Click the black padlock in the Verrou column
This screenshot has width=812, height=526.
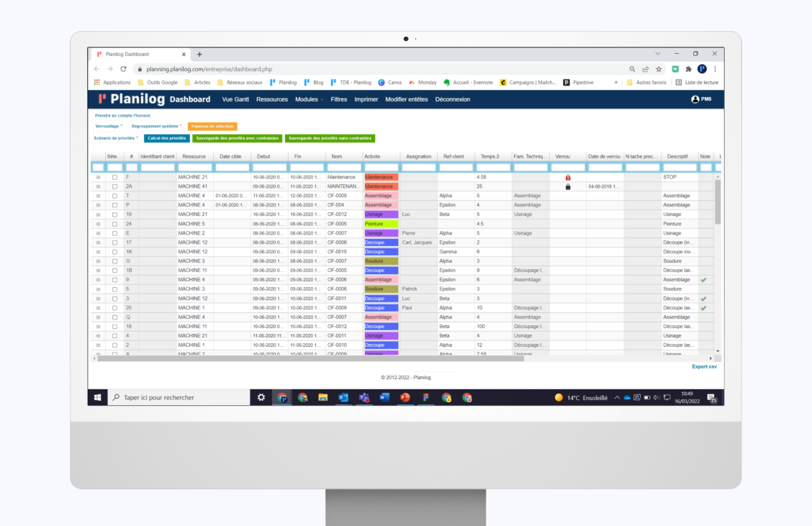[x=568, y=186]
